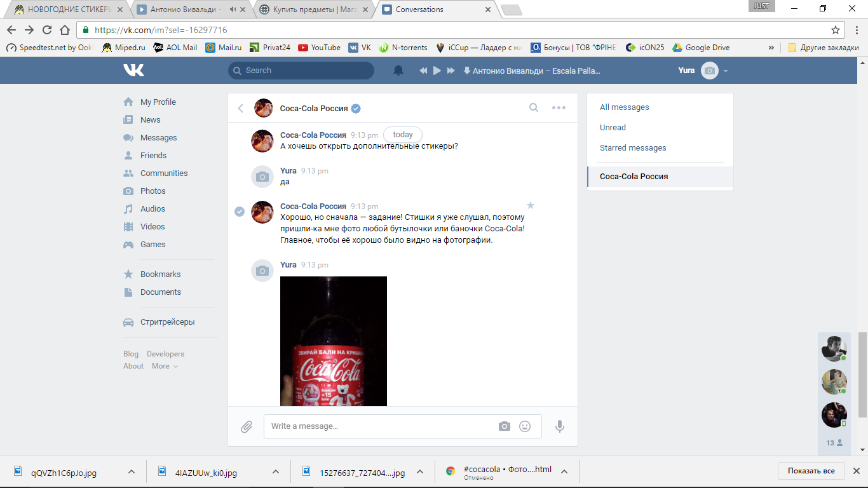Expand hidden bookmarks chevron

click(771, 48)
